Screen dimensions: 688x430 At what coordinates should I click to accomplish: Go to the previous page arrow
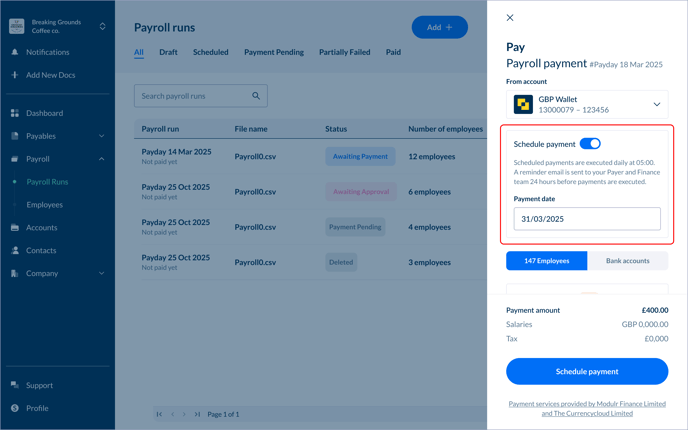172,414
